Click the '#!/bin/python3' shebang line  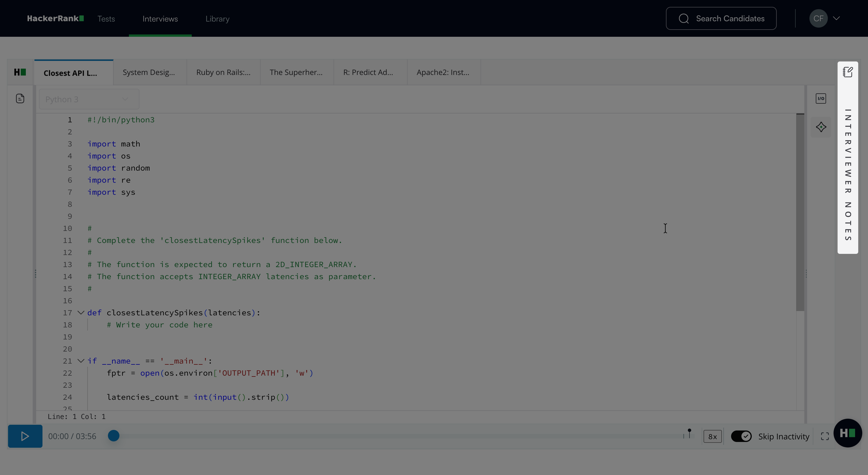pyautogui.click(x=121, y=120)
